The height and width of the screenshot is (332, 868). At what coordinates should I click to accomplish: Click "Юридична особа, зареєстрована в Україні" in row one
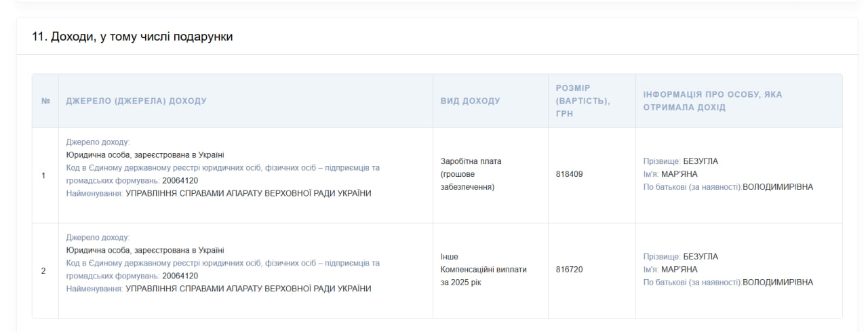click(144, 155)
